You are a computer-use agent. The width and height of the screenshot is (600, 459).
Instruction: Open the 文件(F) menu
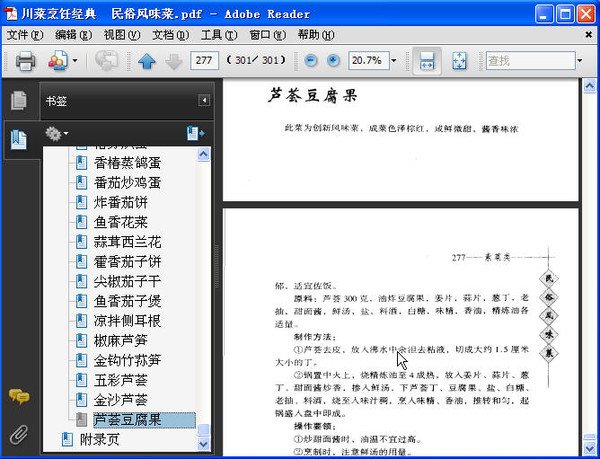coord(25,35)
